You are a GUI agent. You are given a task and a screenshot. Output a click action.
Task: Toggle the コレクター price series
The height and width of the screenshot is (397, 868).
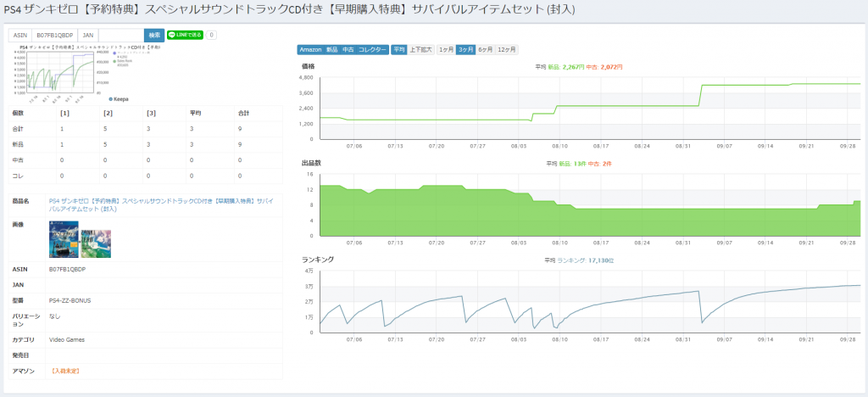point(372,50)
